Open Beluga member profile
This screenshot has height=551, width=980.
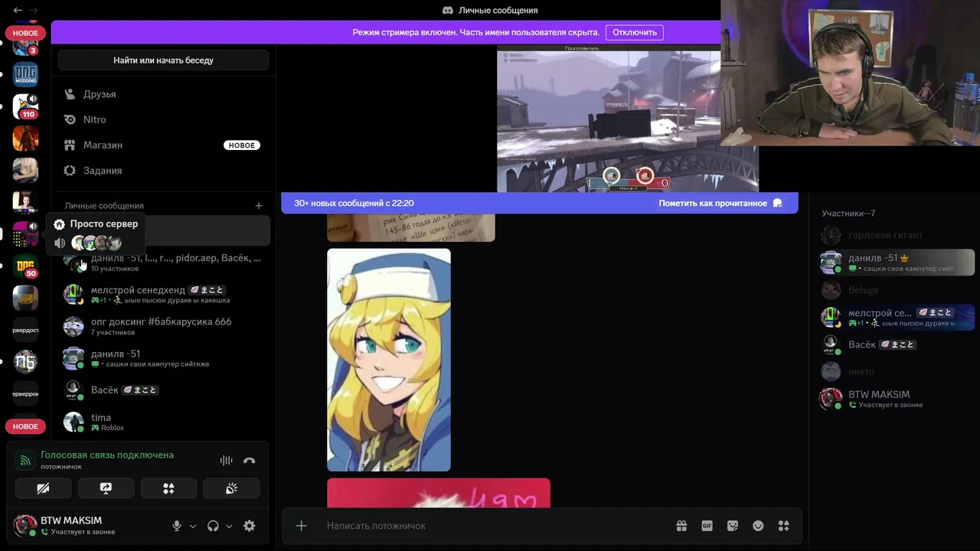tap(896, 290)
